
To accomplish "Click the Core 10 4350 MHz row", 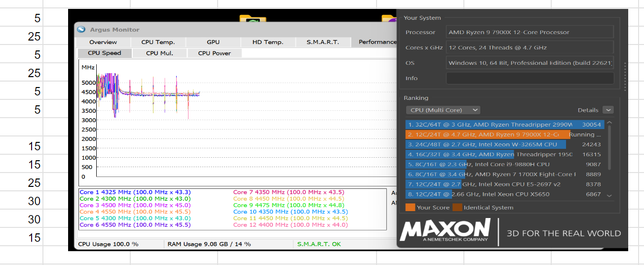I will point(290,212).
